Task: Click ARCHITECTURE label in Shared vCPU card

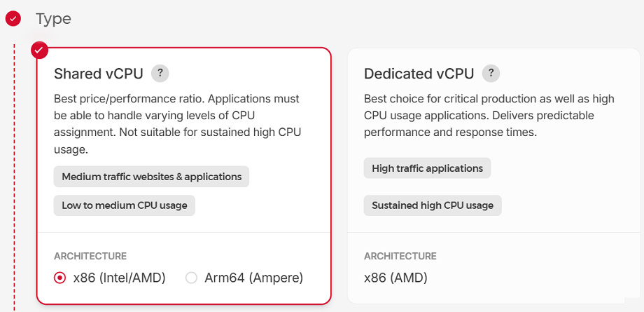Action: point(90,256)
